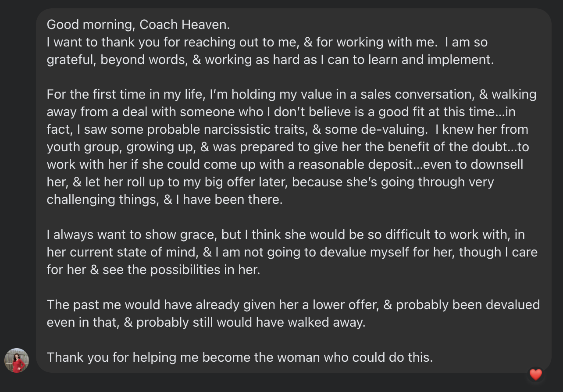The width and height of the screenshot is (563, 392).
Task: Click the line starting "I always want to show grace"
Action: [285, 235]
